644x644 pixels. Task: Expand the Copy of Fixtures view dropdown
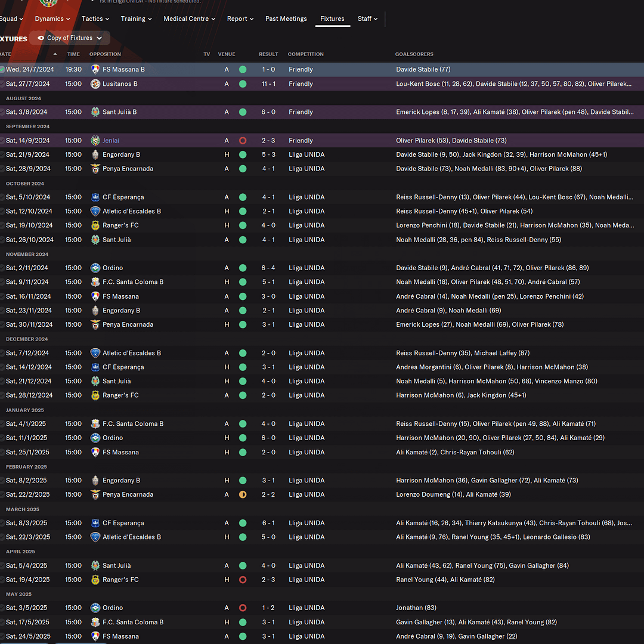[x=99, y=38]
